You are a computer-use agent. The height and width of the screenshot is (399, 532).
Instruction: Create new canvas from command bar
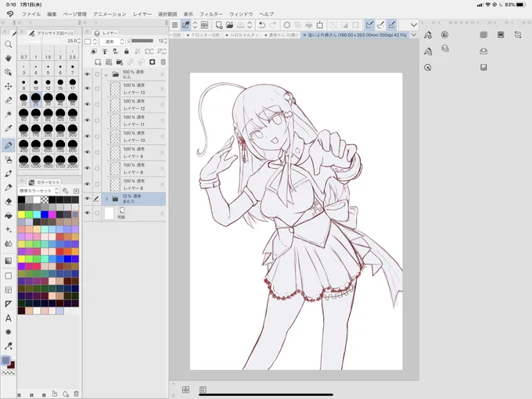coord(219,25)
